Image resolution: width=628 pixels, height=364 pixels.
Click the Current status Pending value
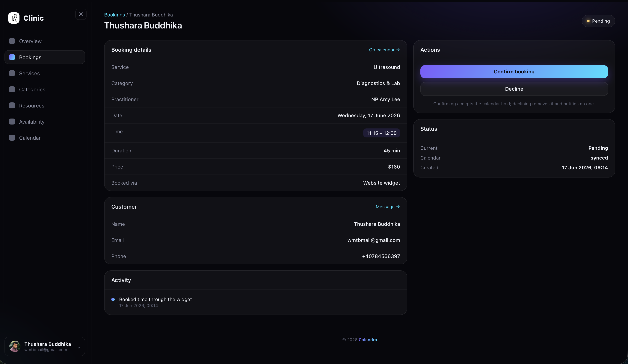(598, 148)
